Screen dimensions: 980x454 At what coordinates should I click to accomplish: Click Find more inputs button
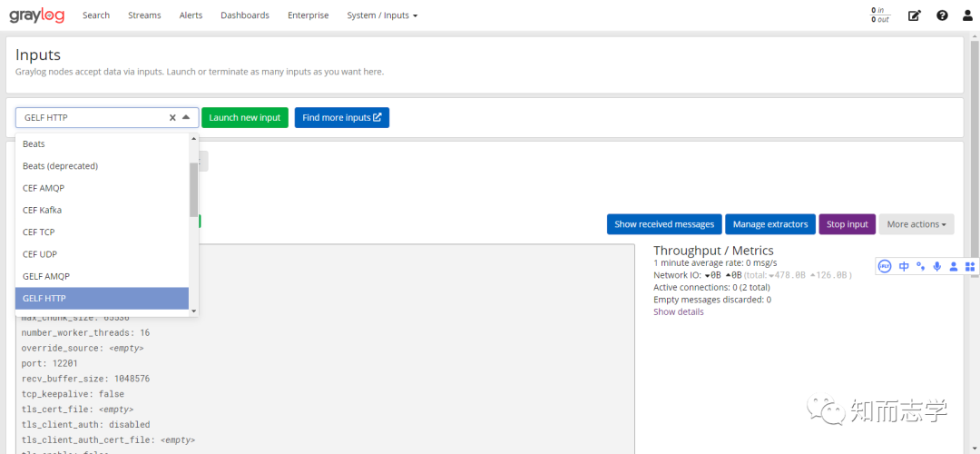coord(342,117)
